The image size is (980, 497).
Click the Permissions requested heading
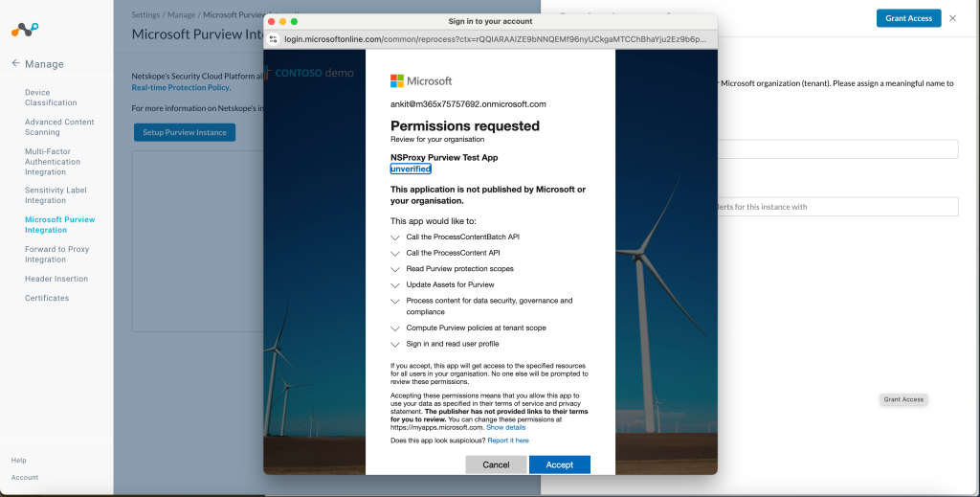click(465, 125)
